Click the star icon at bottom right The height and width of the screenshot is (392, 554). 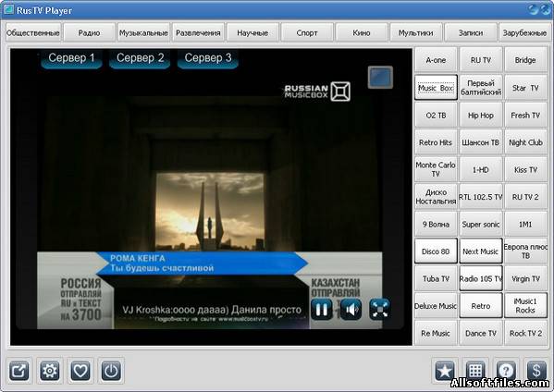(445, 371)
